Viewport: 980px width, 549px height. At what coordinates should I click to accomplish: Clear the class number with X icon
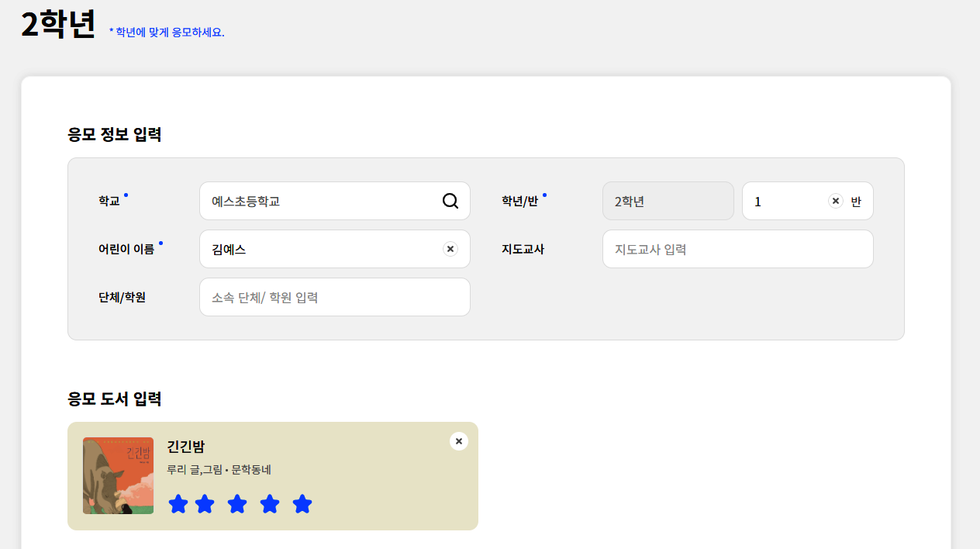coord(836,201)
